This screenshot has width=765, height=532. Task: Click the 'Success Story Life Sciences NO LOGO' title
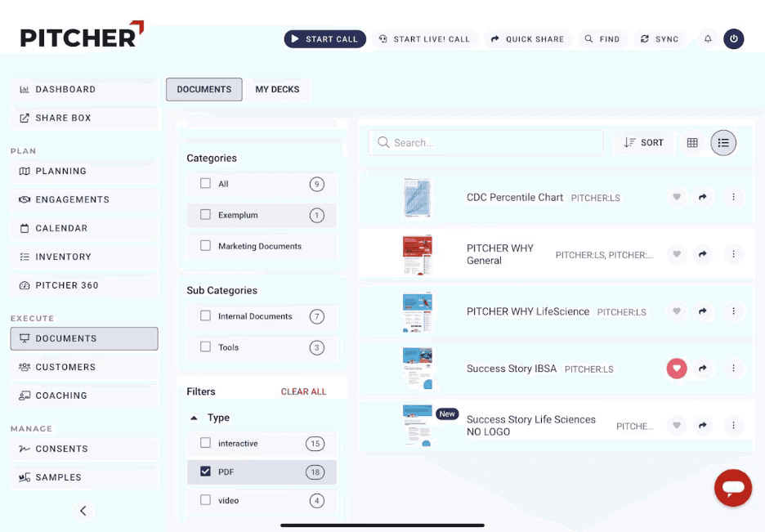click(x=530, y=426)
